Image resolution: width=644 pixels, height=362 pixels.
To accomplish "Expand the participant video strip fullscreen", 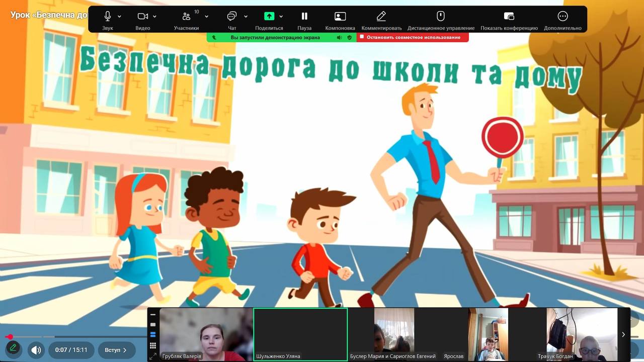I will pos(153,356).
